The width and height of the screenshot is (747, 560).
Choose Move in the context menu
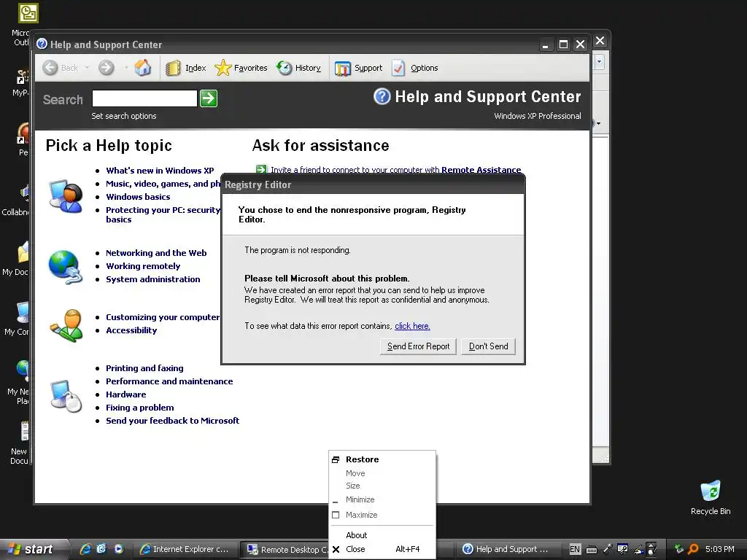coord(382,473)
